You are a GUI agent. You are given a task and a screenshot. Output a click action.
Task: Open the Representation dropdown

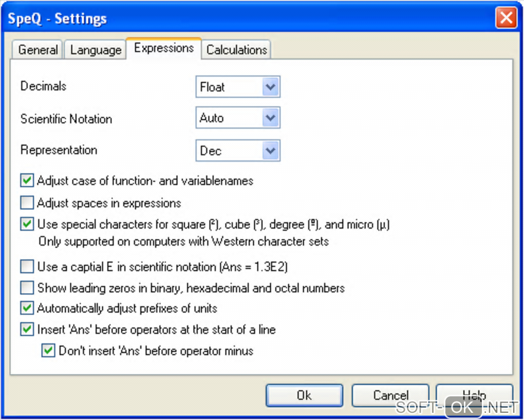point(271,151)
